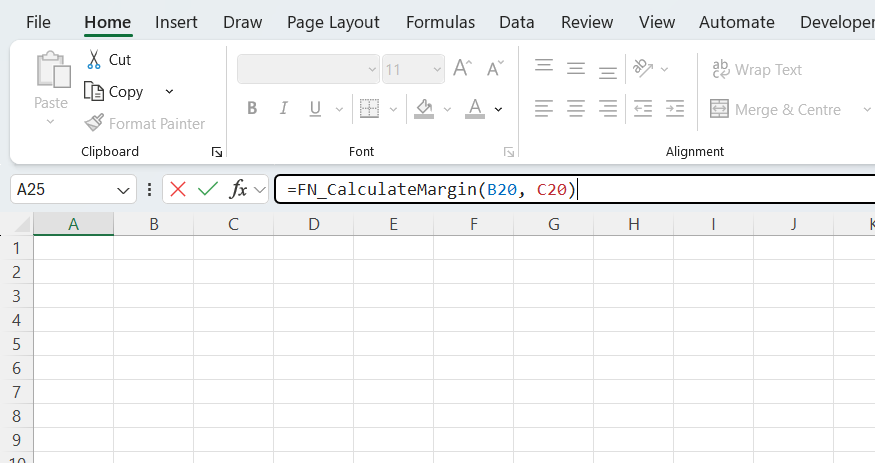875x463 pixels.
Task: Click the Format Painter brush
Action: (94, 123)
